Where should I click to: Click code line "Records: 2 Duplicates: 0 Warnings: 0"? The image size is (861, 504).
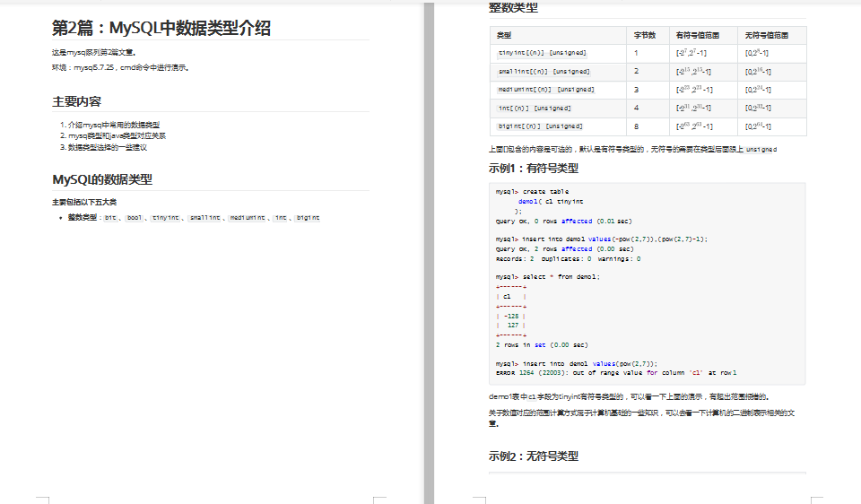[x=568, y=258]
